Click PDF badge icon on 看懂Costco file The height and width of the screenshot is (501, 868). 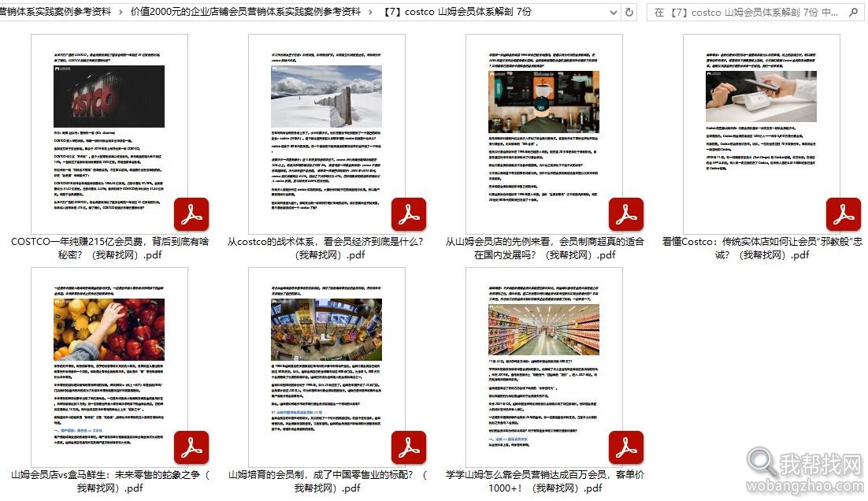pos(844,214)
